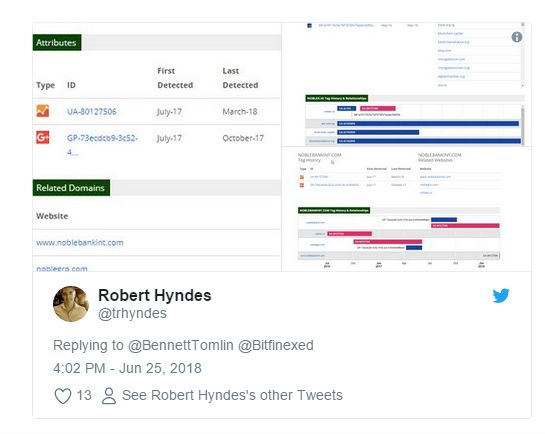The image size is (545, 434).
Task: Open top-right tag history screenshot thumbnail
Action: click(406, 84)
